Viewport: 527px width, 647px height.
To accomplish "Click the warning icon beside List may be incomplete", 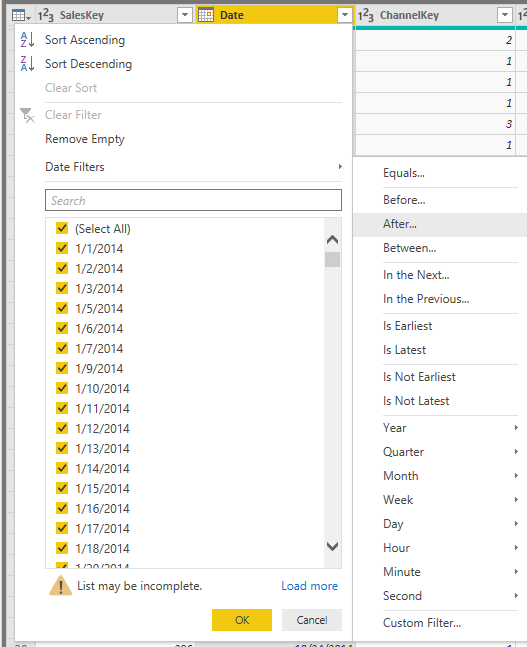I will (61, 586).
